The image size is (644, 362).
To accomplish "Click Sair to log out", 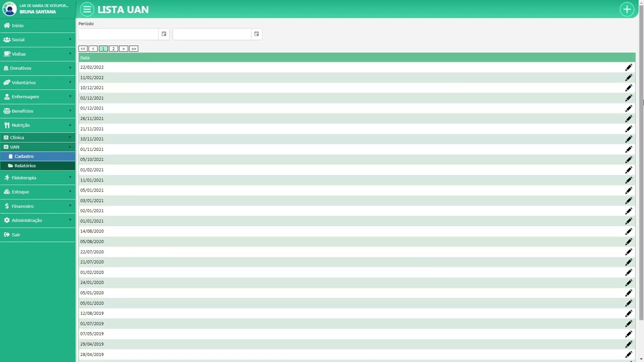I will 16,235.
